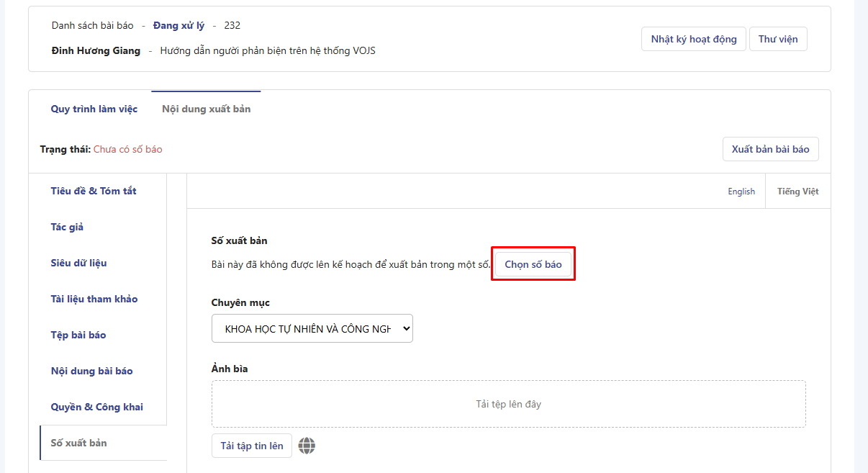Click the Tải tập tin lên upload button
This screenshot has width=868, height=473.
click(252, 446)
